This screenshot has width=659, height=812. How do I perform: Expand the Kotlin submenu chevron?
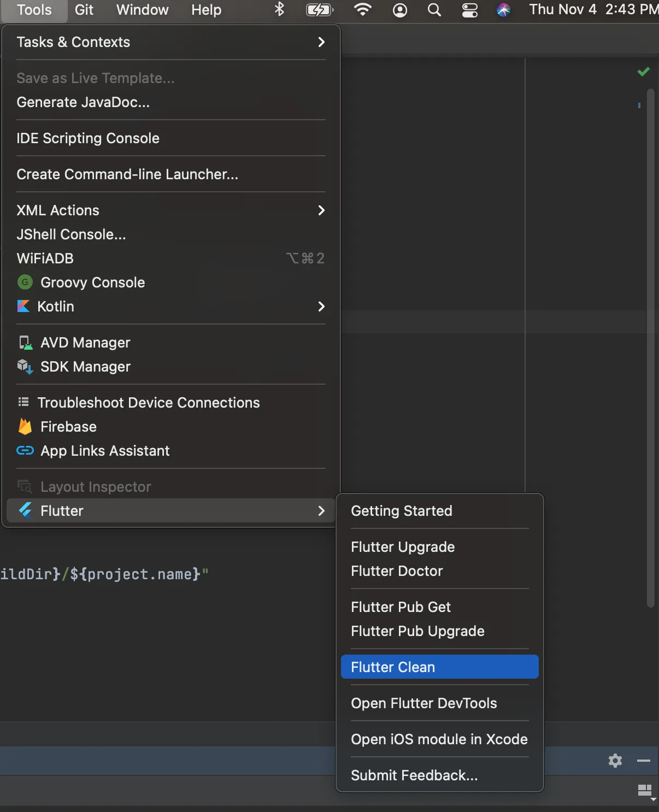(x=321, y=307)
